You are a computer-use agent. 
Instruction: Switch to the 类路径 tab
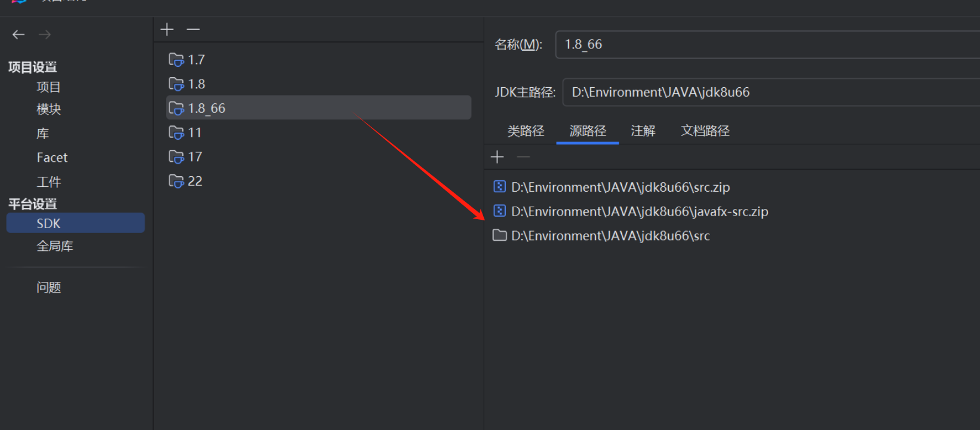point(526,131)
